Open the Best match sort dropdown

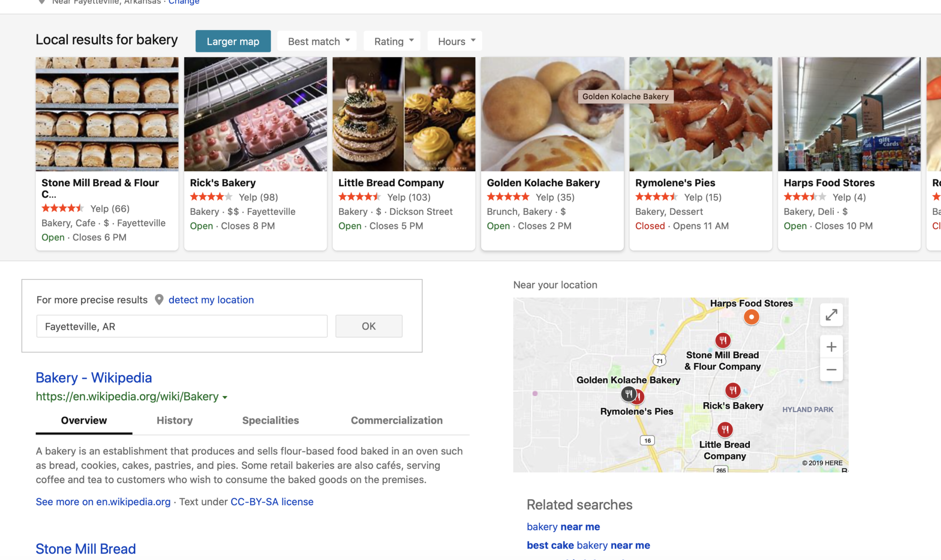(317, 41)
